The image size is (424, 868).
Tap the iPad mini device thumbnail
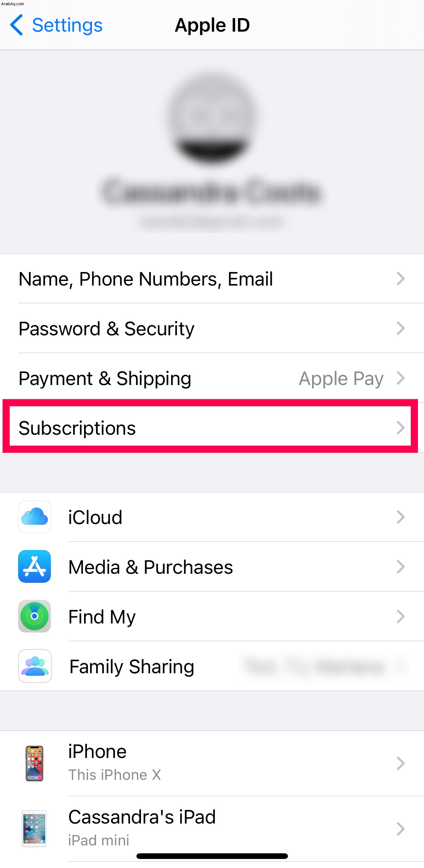pyautogui.click(x=34, y=828)
